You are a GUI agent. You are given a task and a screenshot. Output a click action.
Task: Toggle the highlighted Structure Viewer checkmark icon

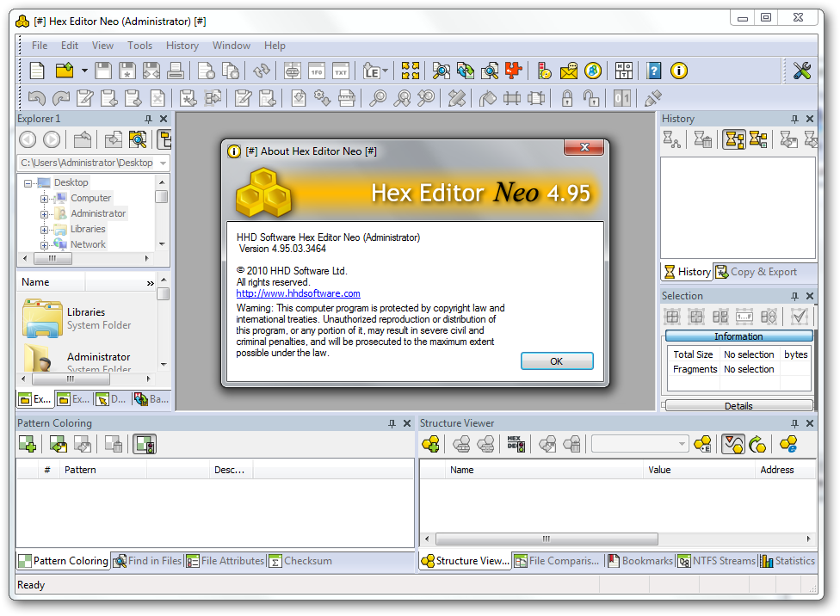pyautogui.click(x=733, y=445)
